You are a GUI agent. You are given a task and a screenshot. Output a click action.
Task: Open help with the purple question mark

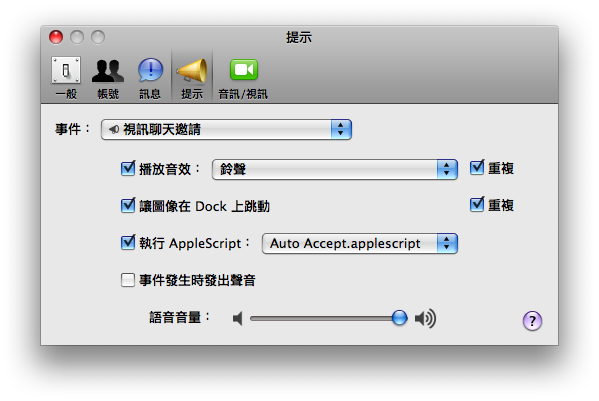pyautogui.click(x=532, y=321)
